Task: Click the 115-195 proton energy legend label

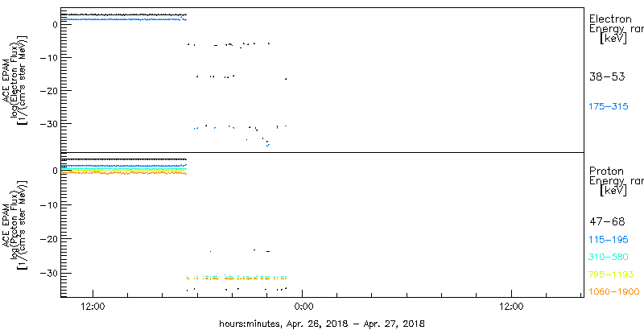Action: pos(609,240)
